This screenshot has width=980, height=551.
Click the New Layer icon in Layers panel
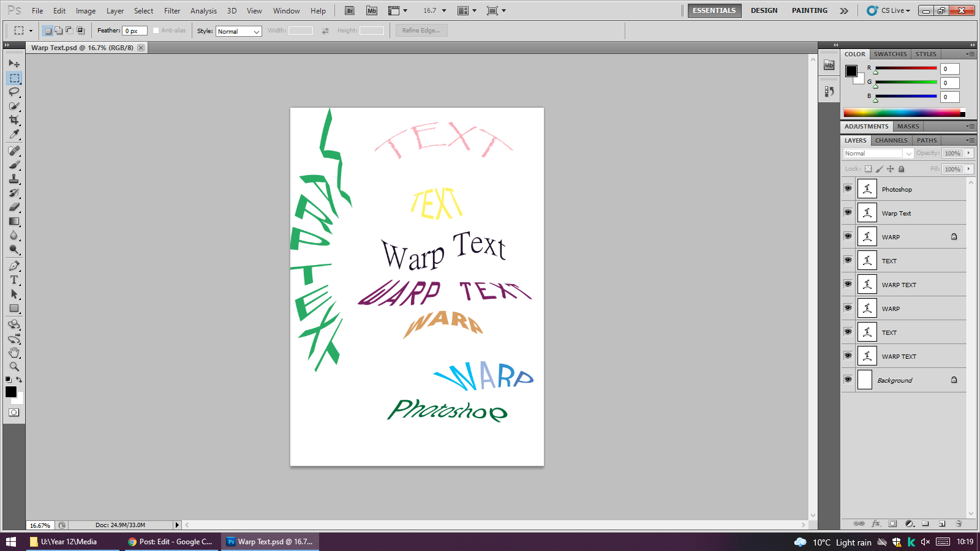pyautogui.click(x=942, y=523)
